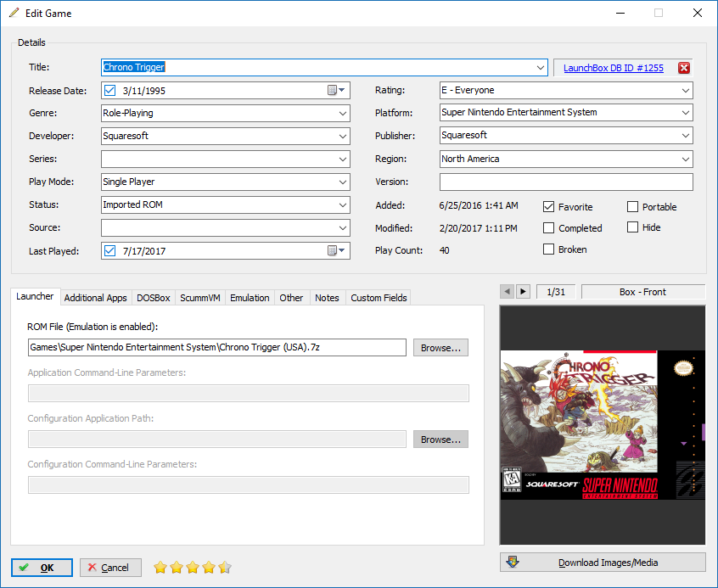The width and height of the screenshot is (718, 588).
Task: Open the Last Played calendar picker icon
Action: pyautogui.click(x=336, y=250)
